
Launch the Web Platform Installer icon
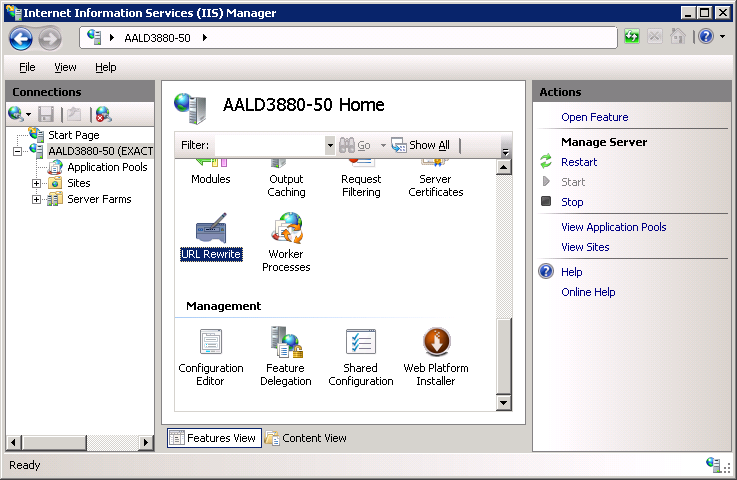coord(437,341)
